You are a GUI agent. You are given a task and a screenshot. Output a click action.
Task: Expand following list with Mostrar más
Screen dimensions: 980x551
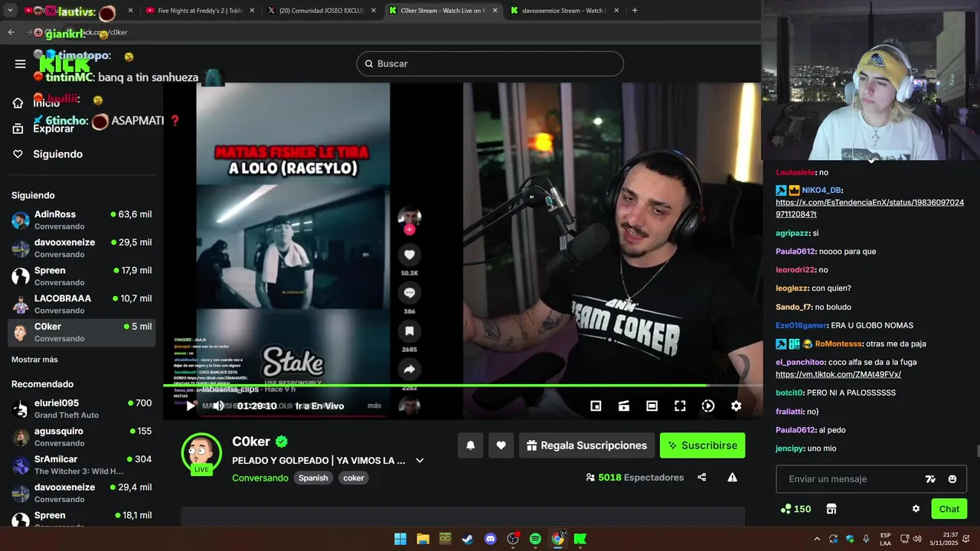[x=34, y=360]
